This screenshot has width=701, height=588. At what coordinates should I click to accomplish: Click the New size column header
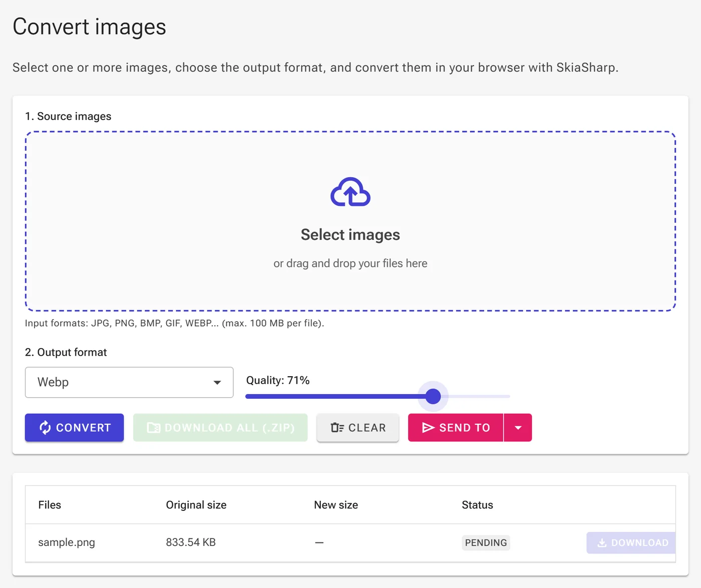[x=336, y=505]
